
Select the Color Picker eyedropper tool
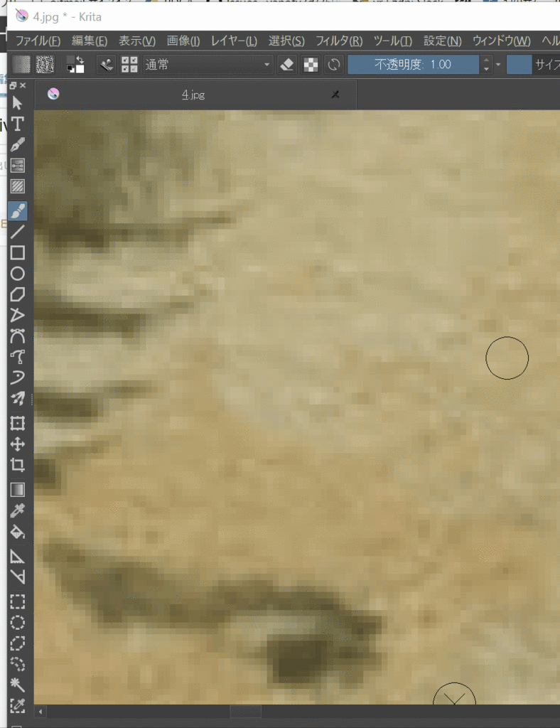(x=18, y=510)
